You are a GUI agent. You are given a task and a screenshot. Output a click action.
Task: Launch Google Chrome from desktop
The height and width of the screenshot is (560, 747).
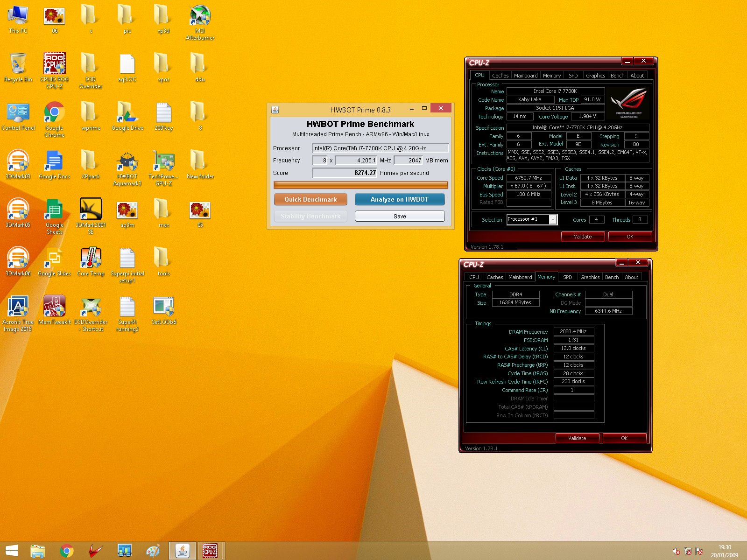pos(55,119)
